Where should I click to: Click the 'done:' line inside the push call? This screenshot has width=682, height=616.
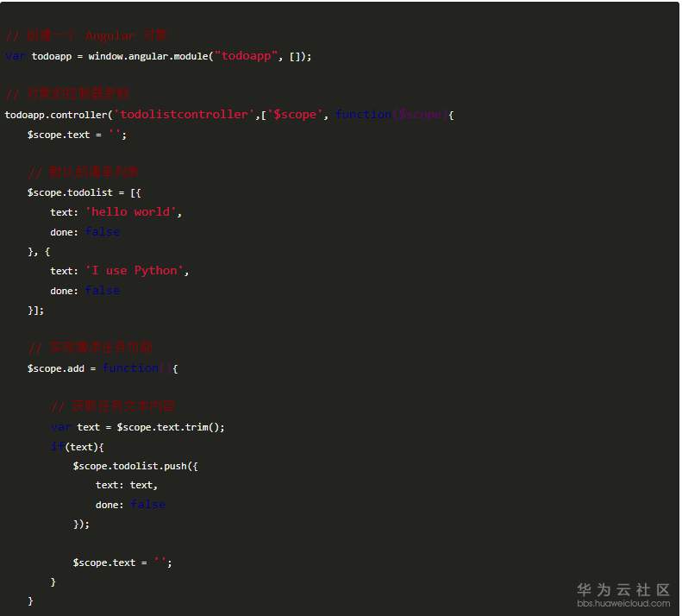click(130, 505)
